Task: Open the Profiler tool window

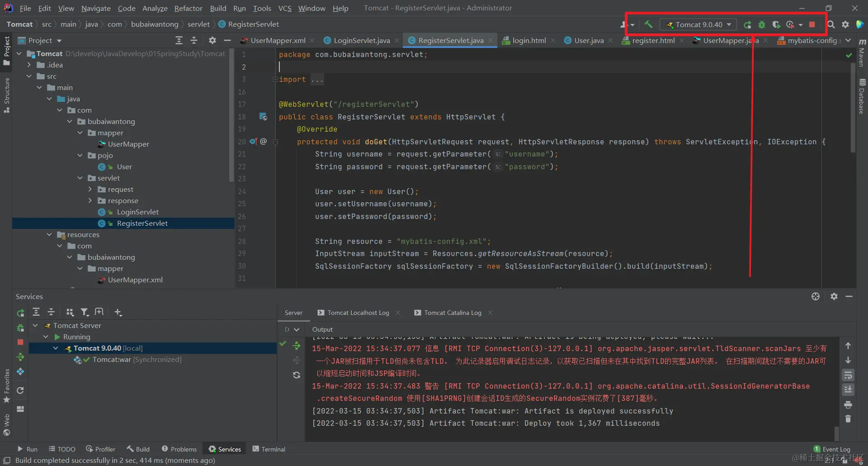Action: 100,449
